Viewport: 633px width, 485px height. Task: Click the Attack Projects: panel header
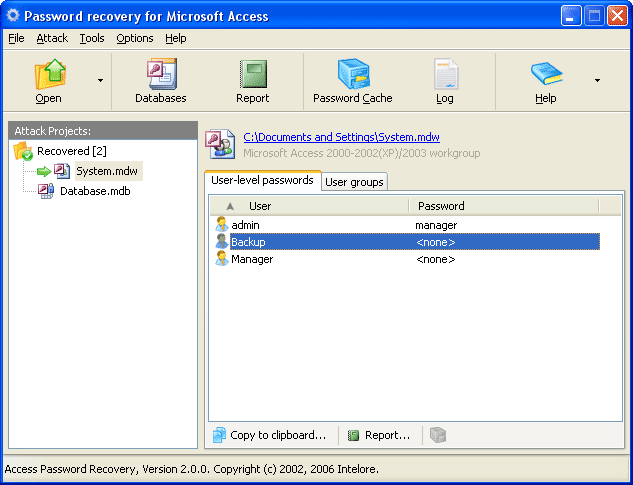coord(103,131)
